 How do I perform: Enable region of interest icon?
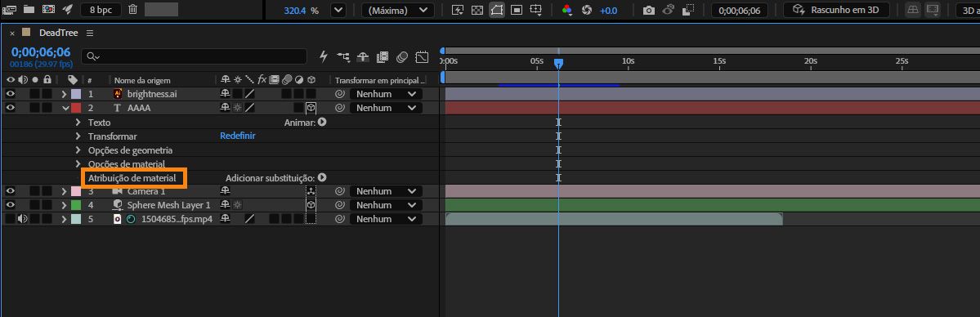pyautogui.click(x=517, y=10)
